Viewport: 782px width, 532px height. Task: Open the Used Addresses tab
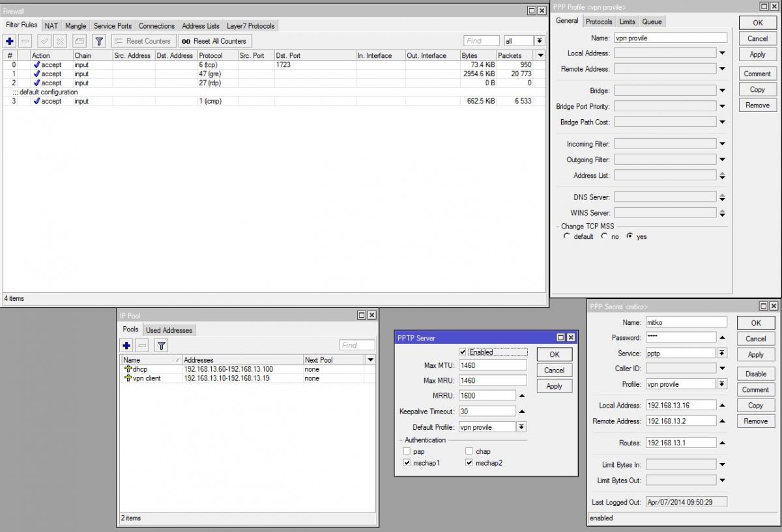click(x=169, y=330)
